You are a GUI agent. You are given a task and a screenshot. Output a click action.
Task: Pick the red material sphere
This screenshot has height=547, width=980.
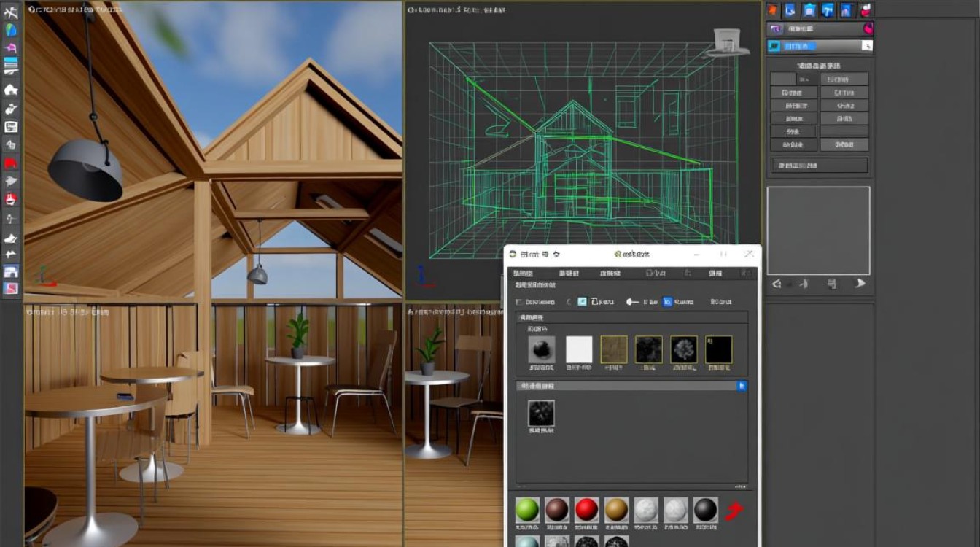pyautogui.click(x=586, y=509)
